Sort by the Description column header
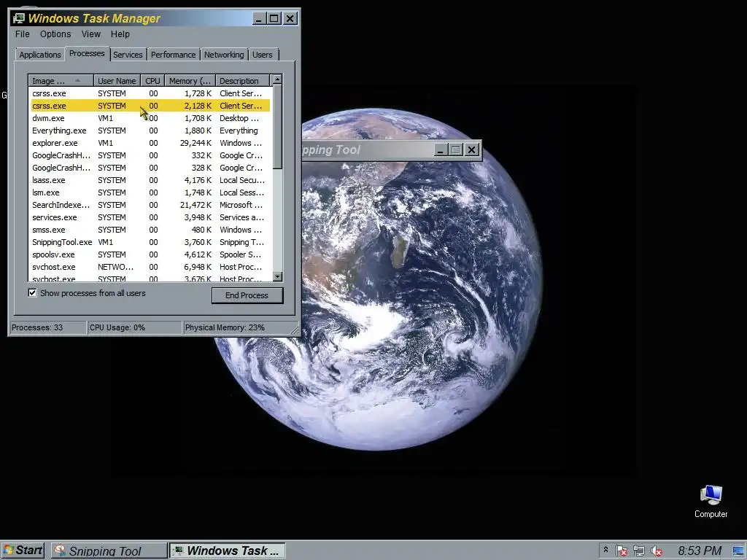The height and width of the screenshot is (560, 747). tap(242, 81)
